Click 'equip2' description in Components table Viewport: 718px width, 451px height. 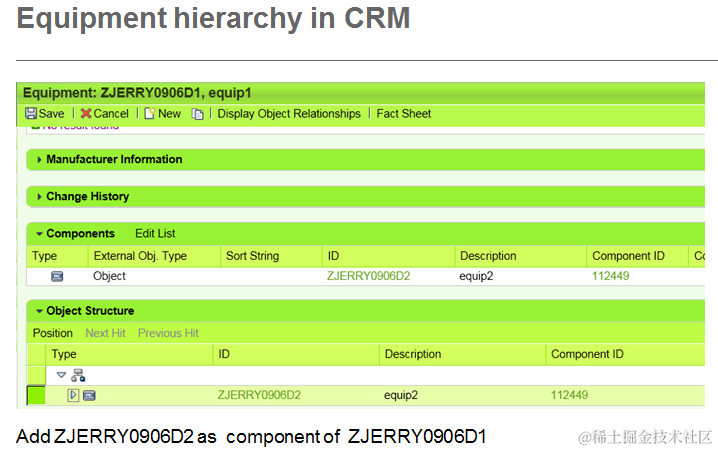(x=476, y=277)
